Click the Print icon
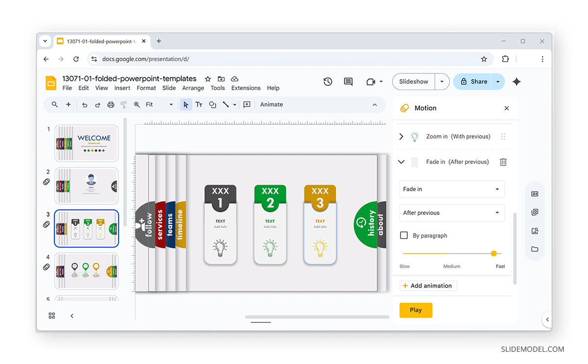Viewport: 588px width, 364px height. tap(110, 104)
